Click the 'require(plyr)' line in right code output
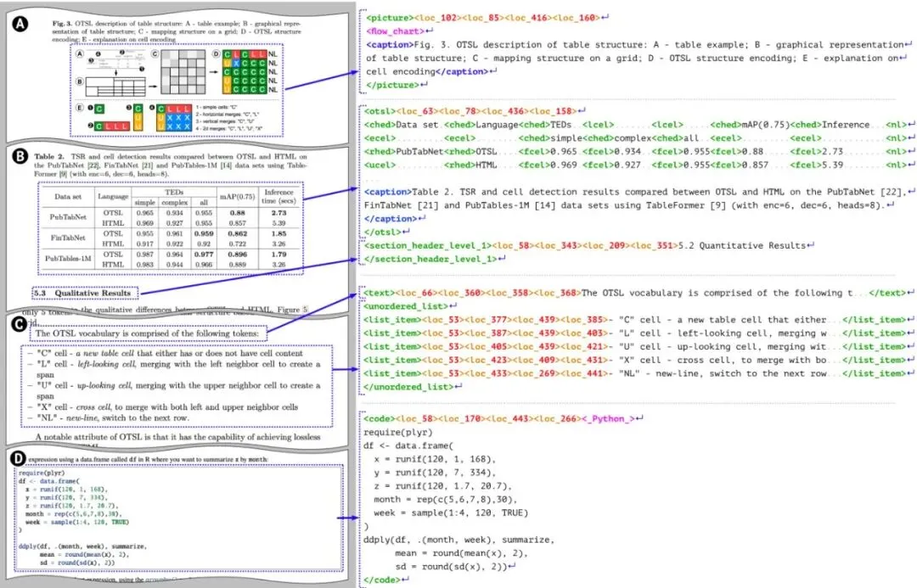The image size is (917, 588). coord(398,433)
